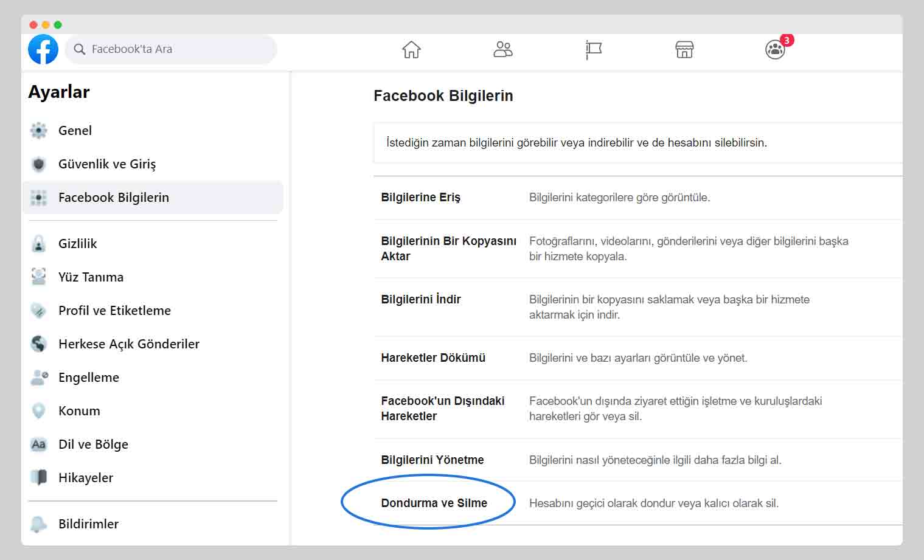
Task: Click the yellow minimize window button
Action: pyautogui.click(x=46, y=25)
